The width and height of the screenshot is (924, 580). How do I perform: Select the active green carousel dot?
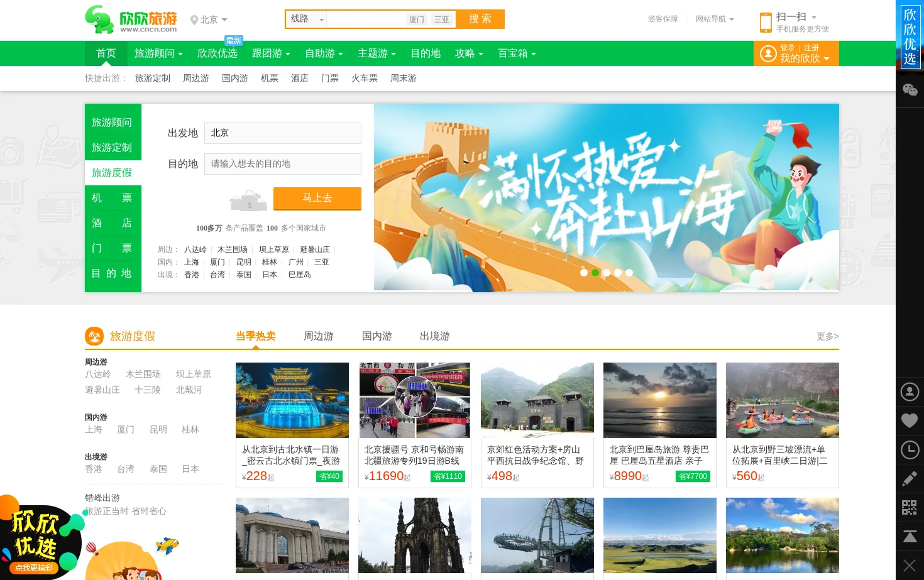tap(595, 273)
